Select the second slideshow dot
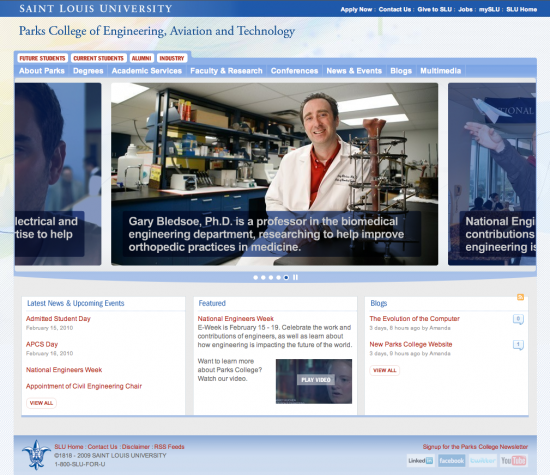The image size is (550, 475). [x=263, y=277]
